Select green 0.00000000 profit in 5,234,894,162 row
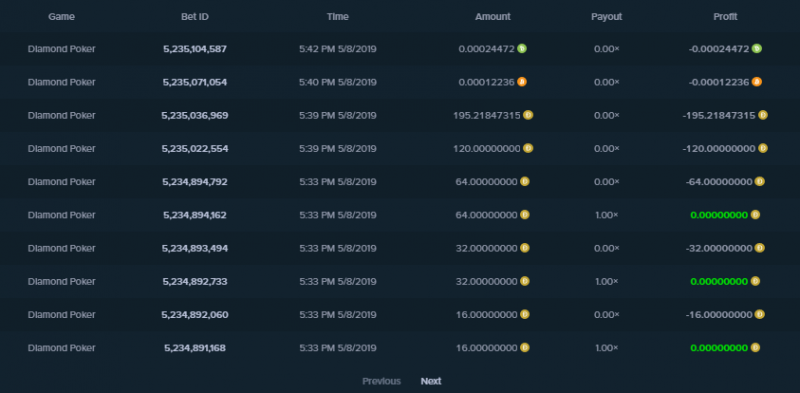This screenshot has height=393, width=800. coord(719,215)
